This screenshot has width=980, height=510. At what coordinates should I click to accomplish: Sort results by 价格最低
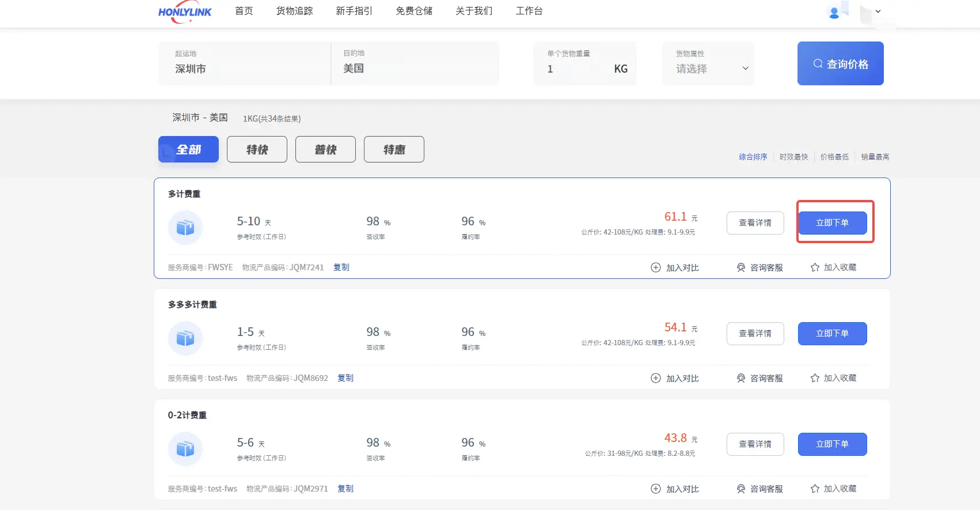834,157
